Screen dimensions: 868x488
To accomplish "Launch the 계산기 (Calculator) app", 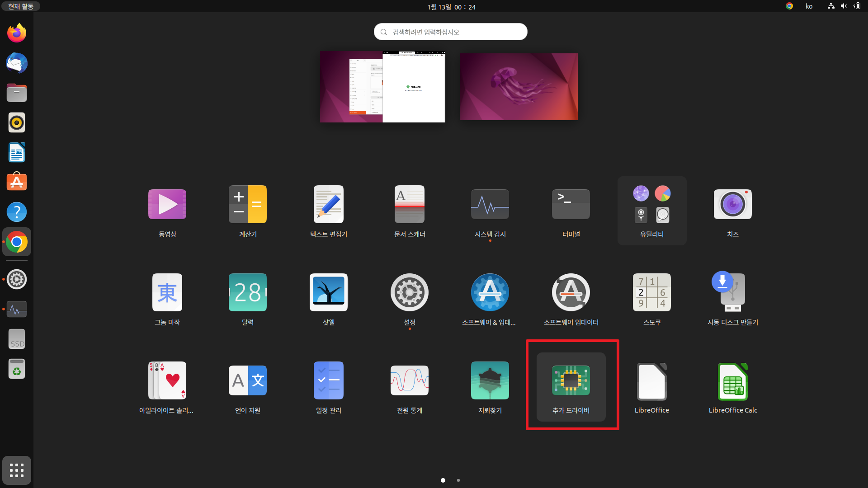I will pos(247,204).
